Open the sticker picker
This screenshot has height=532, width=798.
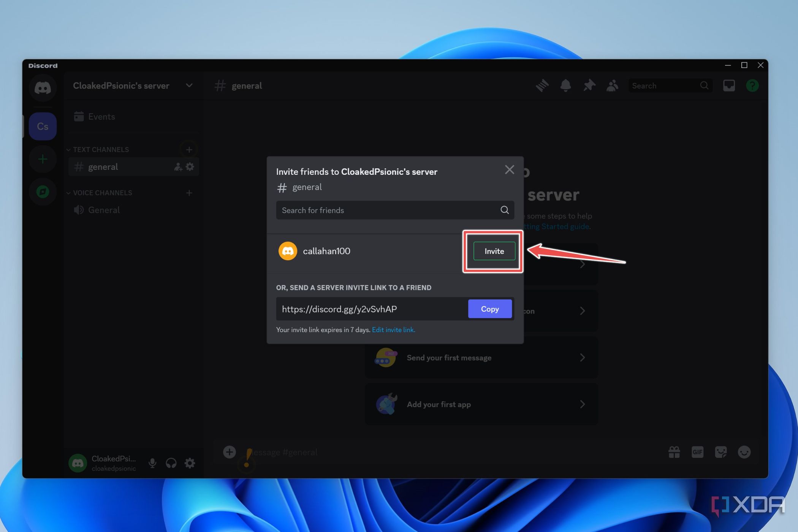[x=721, y=452]
